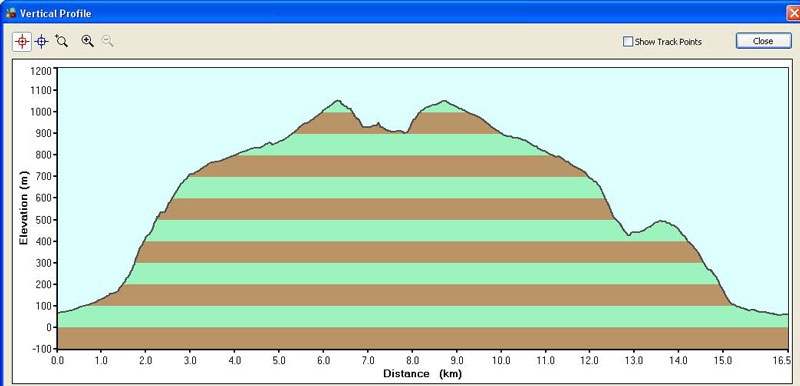Click the "Distance (km)" axis label
The image size is (800, 386).
(422, 374)
